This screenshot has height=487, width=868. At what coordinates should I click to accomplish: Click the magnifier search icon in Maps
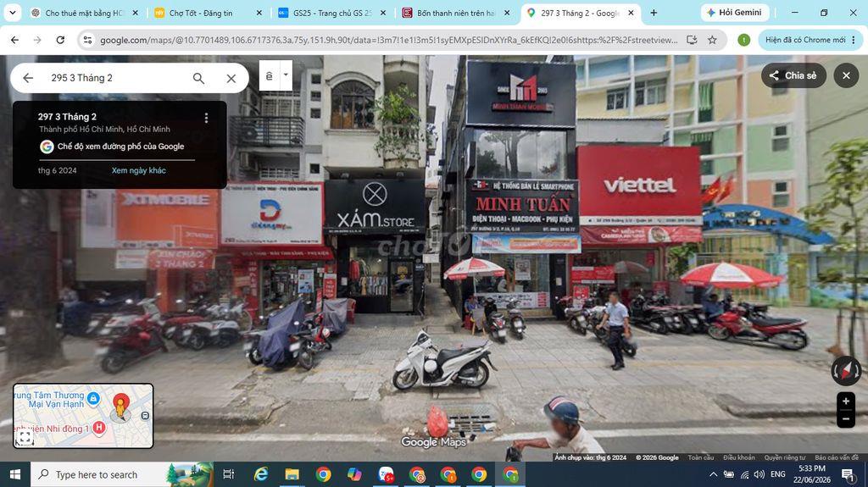[198, 79]
